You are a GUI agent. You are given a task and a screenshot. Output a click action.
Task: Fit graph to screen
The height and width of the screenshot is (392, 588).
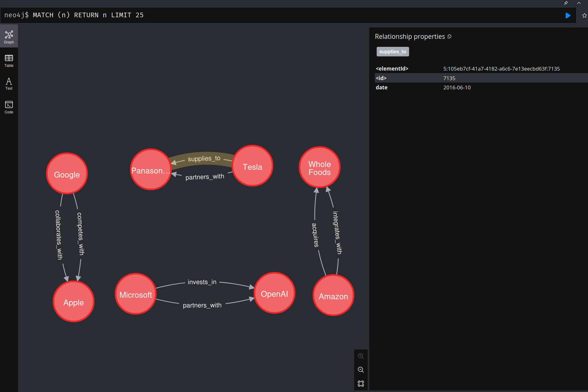click(361, 384)
